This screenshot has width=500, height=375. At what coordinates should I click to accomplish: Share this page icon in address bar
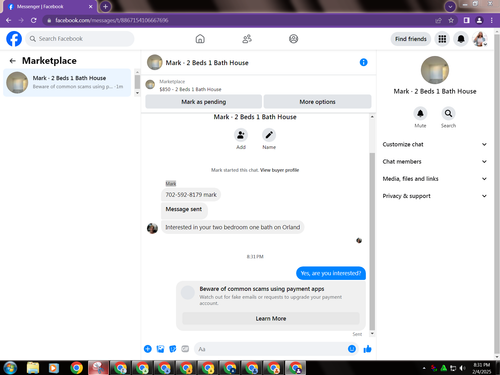(438, 20)
